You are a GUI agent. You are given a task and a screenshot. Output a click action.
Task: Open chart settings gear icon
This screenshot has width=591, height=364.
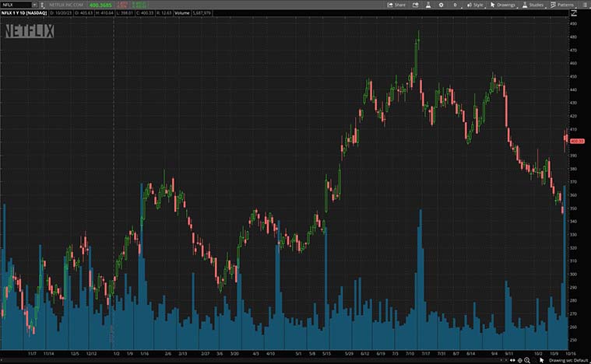[441, 5]
